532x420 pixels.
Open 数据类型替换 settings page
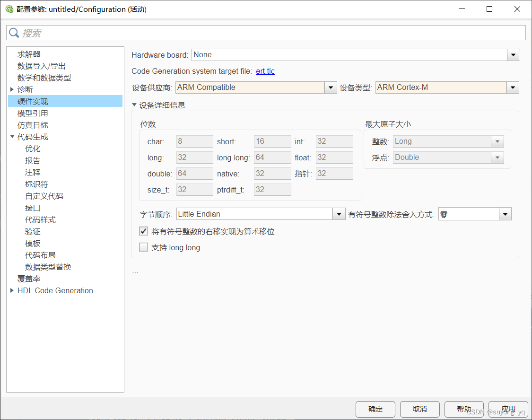coord(48,267)
